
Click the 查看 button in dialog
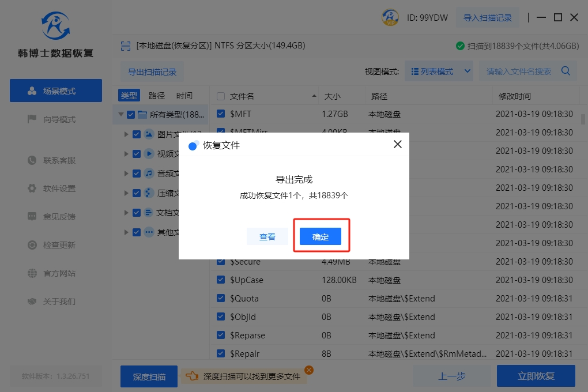click(x=267, y=237)
